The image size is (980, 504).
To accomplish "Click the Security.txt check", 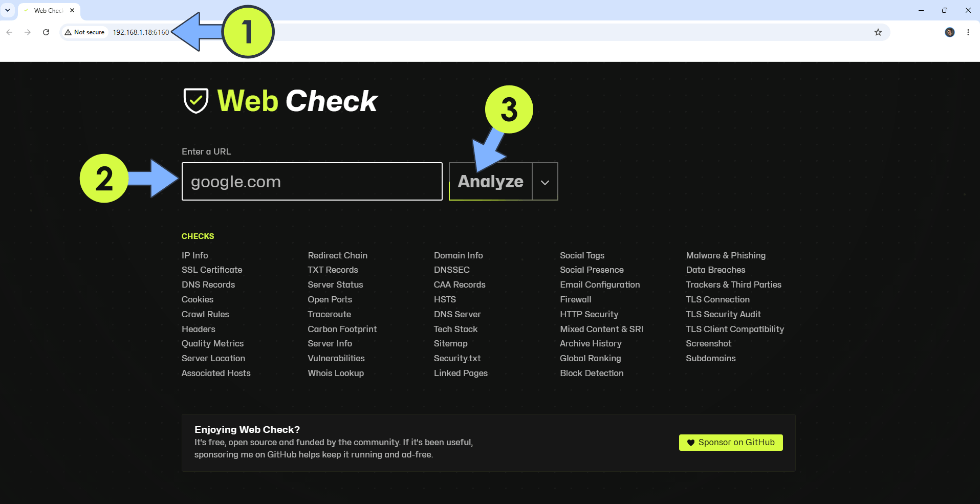I will point(458,358).
